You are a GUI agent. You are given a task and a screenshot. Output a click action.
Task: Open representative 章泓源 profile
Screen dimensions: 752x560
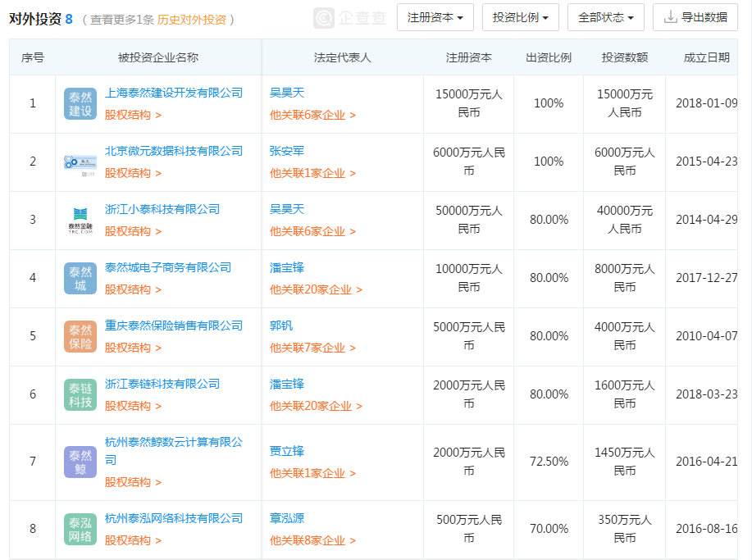[x=287, y=518]
